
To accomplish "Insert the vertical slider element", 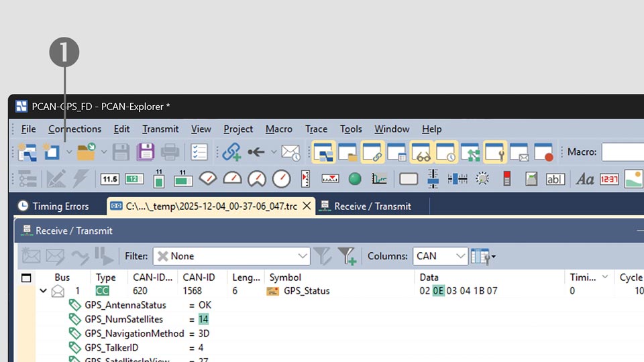I will click(433, 179).
